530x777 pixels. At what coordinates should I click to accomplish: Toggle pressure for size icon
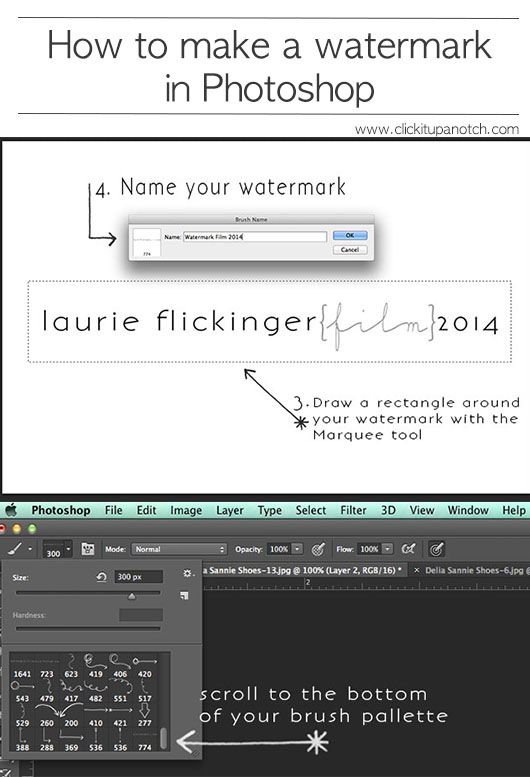click(436, 549)
